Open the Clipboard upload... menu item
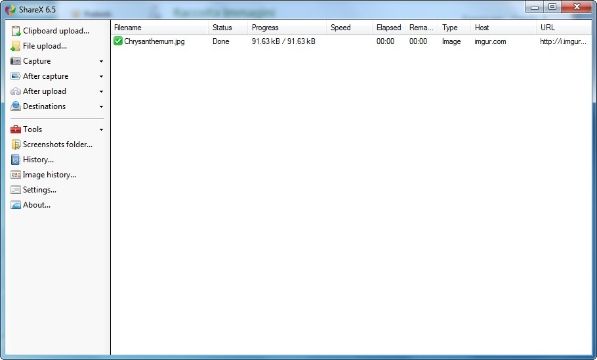 56,31
